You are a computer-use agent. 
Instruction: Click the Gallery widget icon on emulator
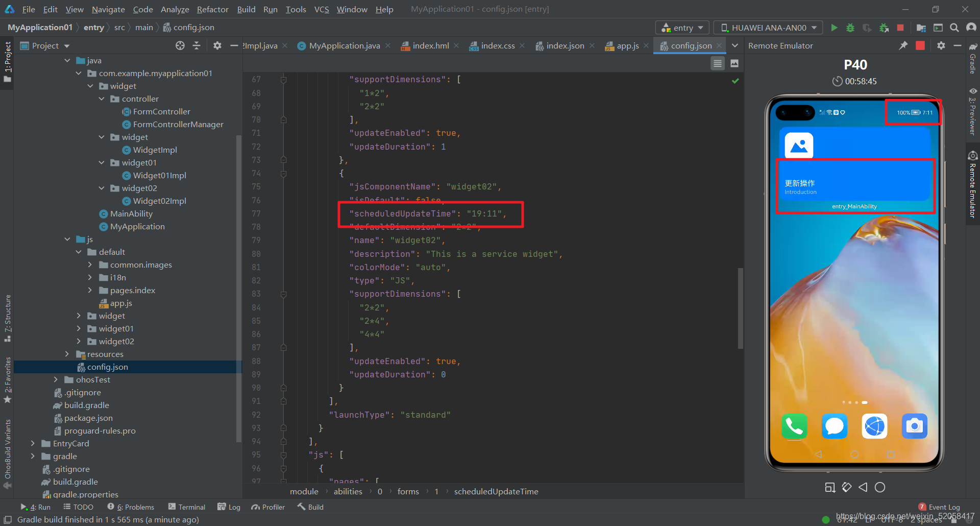799,146
